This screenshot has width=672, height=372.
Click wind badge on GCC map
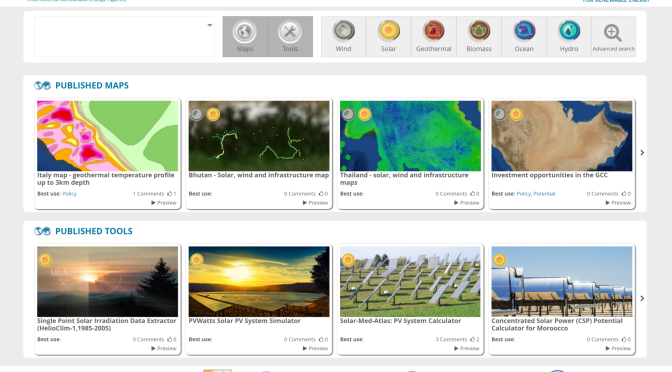[x=500, y=114]
